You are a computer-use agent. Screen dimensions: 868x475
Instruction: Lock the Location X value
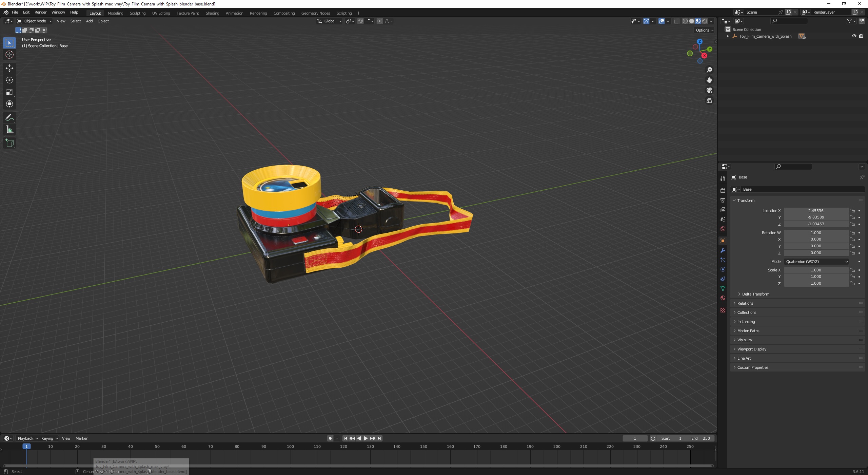tap(852, 211)
